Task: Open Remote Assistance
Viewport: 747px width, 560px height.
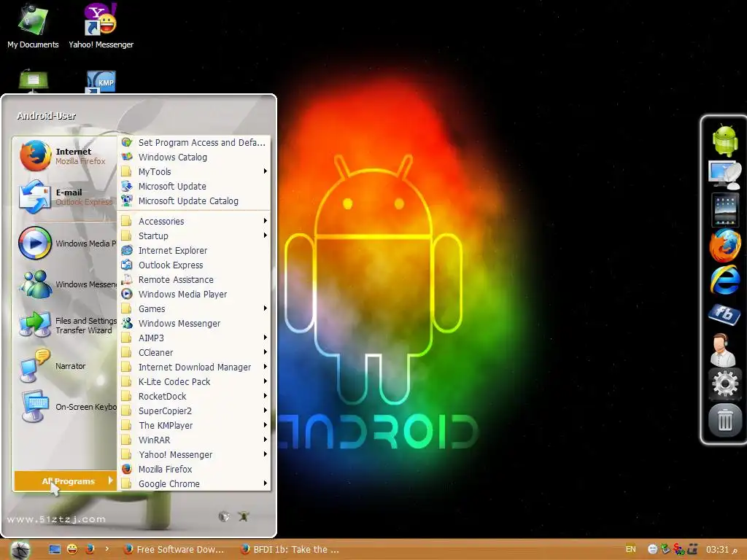Action: [194, 279]
